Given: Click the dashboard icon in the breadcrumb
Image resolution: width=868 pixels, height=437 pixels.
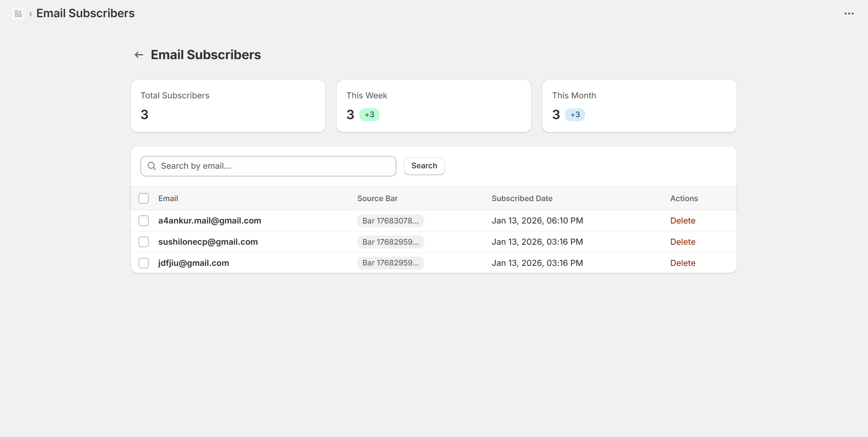Looking at the screenshot, I should pos(18,13).
